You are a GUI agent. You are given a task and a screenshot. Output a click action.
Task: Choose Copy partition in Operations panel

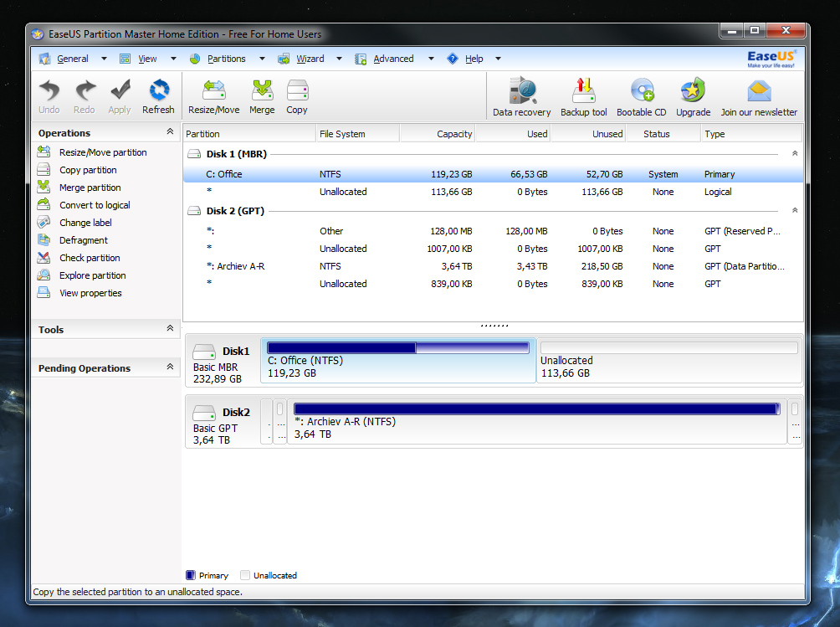point(88,170)
